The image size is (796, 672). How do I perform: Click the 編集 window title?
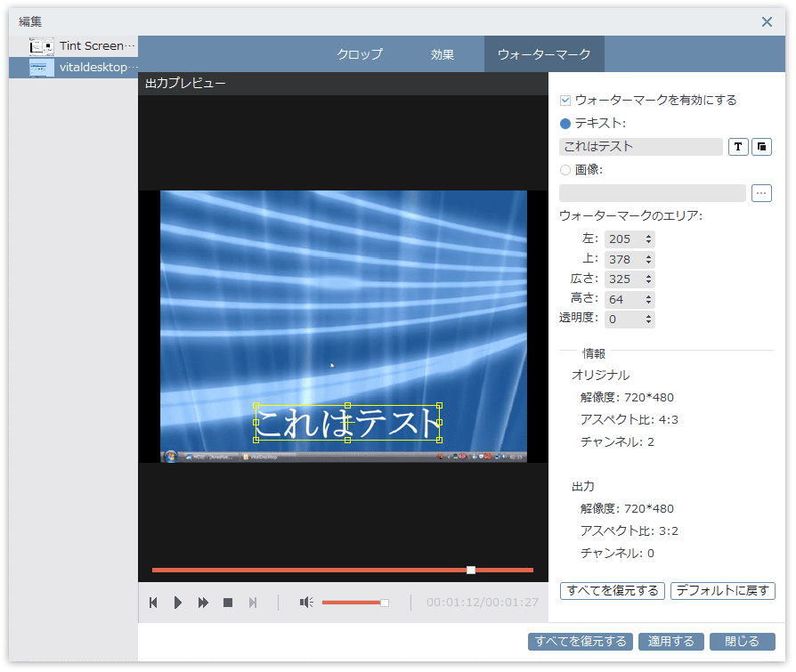point(30,22)
